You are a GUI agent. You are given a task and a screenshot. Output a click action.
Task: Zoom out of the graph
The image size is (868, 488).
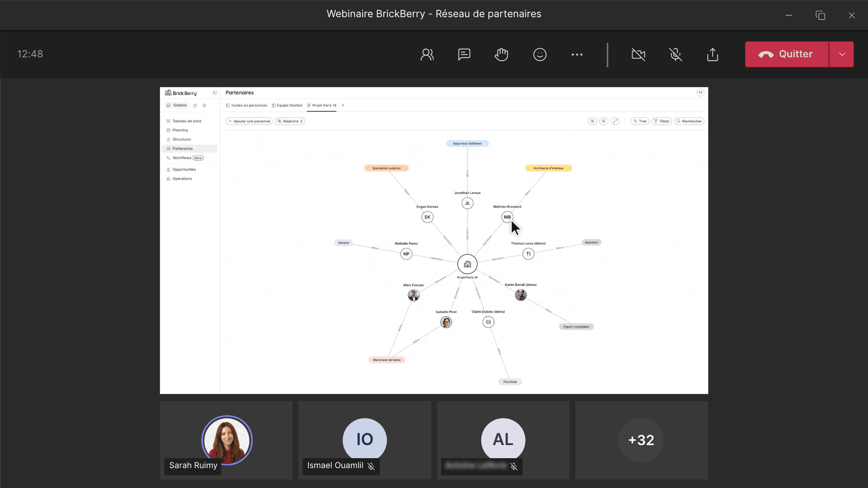[x=604, y=121]
